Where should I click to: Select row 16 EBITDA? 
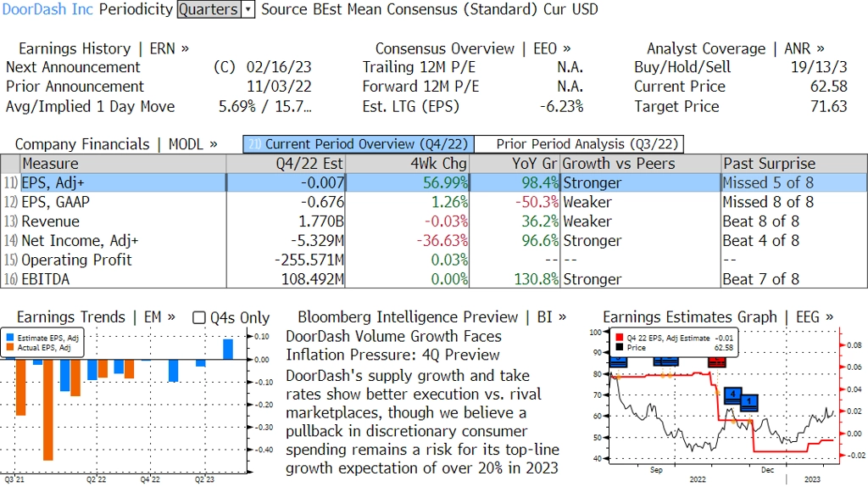coord(434,278)
